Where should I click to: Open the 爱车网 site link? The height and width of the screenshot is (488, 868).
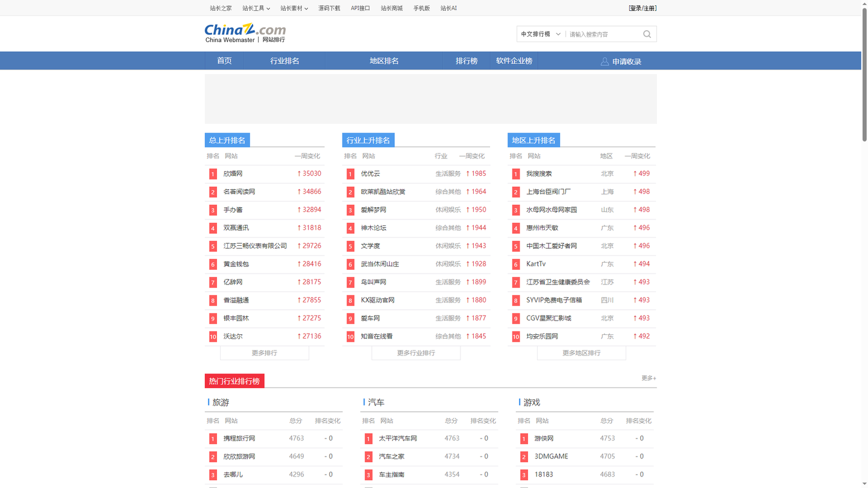[371, 318]
